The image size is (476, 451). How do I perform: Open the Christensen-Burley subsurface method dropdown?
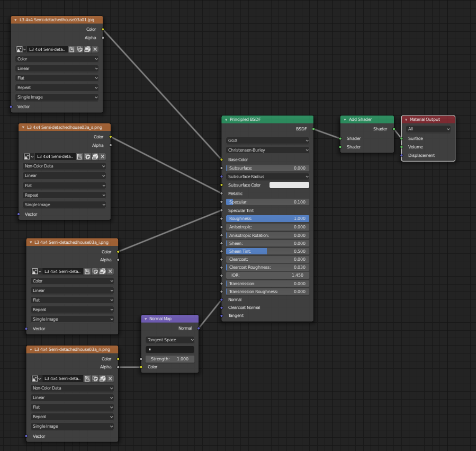[x=267, y=150]
